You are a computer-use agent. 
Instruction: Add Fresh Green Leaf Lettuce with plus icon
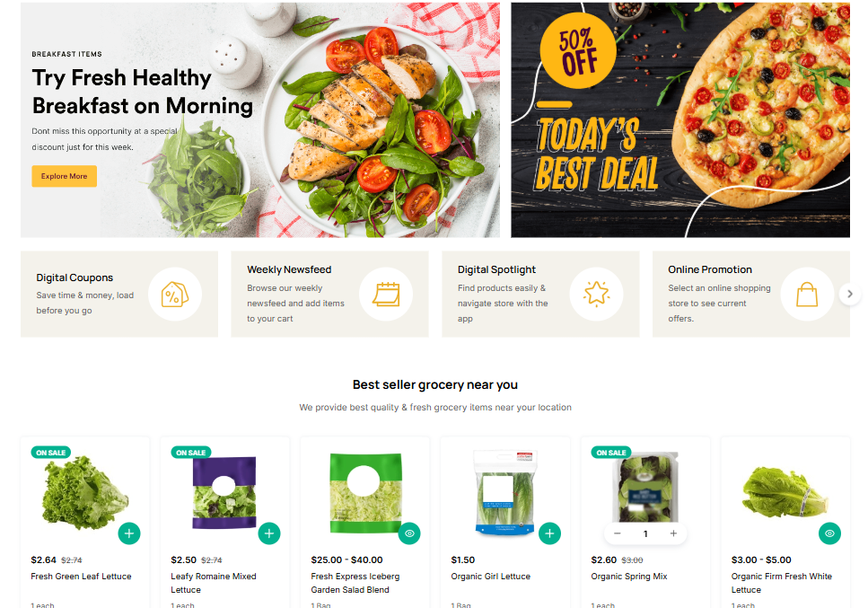[129, 533]
